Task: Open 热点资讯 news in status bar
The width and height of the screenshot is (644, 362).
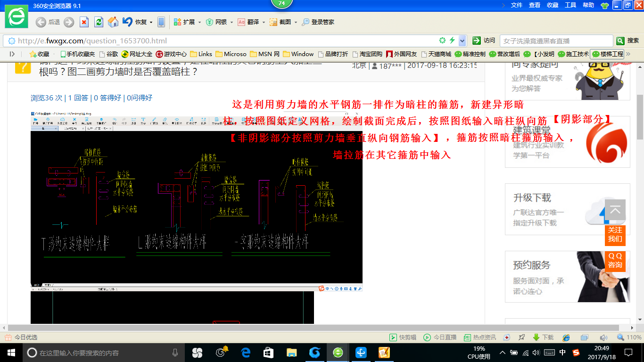Action: click(x=480, y=337)
